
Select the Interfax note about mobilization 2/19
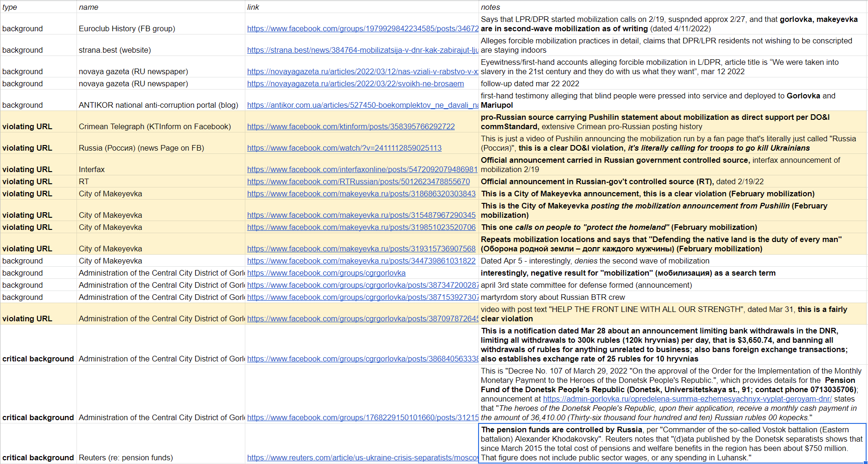pyautogui.click(x=673, y=165)
